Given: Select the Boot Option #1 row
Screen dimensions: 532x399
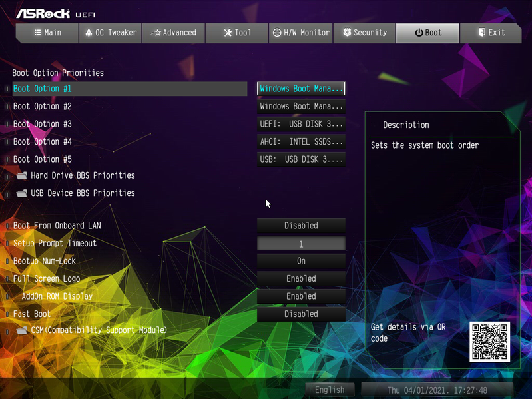Looking at the screenshot, I should click(x=130, y=89).
